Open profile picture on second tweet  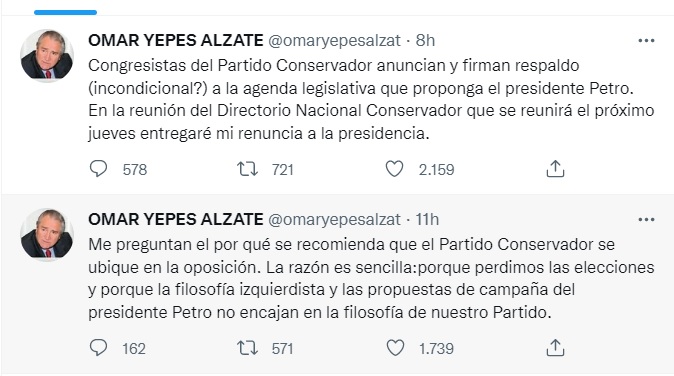47,235
